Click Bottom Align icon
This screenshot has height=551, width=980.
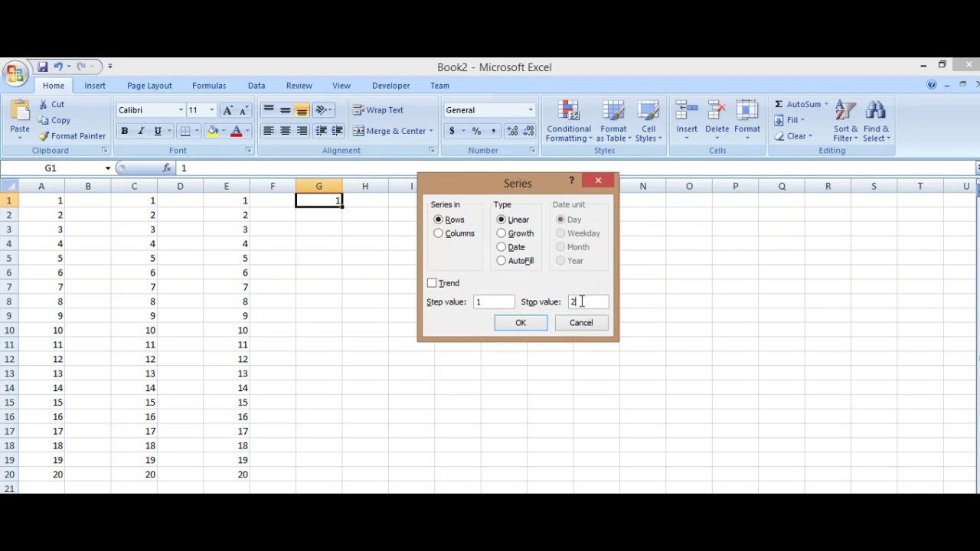302,110
